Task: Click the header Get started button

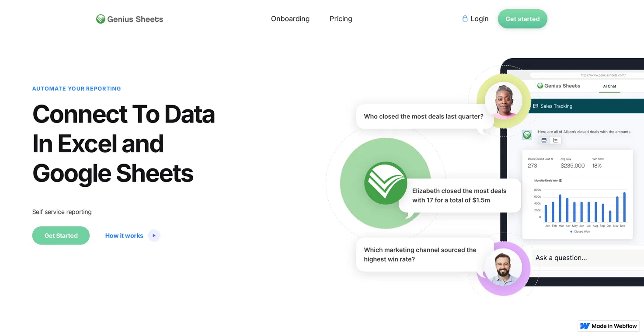Action: point(522,19)
